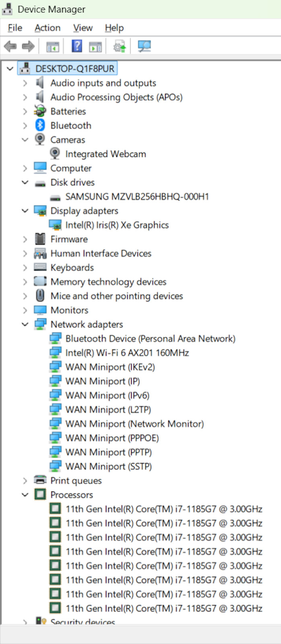Select the Bluetooth category label
The width and height of the screenshot is (281, 644).
click(x=71, y=125)
